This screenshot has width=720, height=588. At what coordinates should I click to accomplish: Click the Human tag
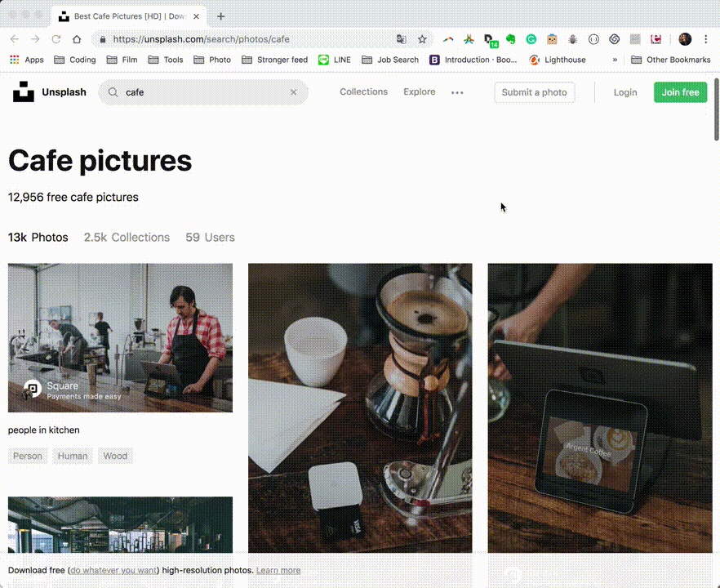coord(73,456)
